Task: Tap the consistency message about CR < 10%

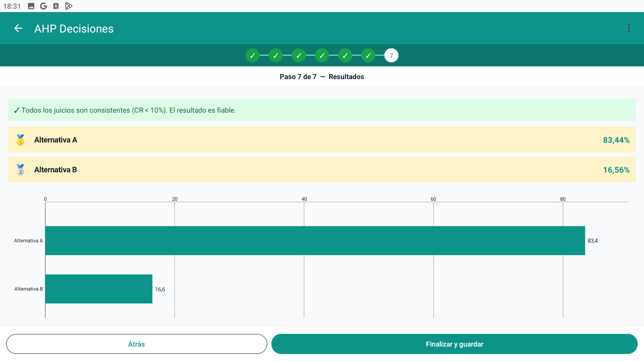Action: pos(322,110)
